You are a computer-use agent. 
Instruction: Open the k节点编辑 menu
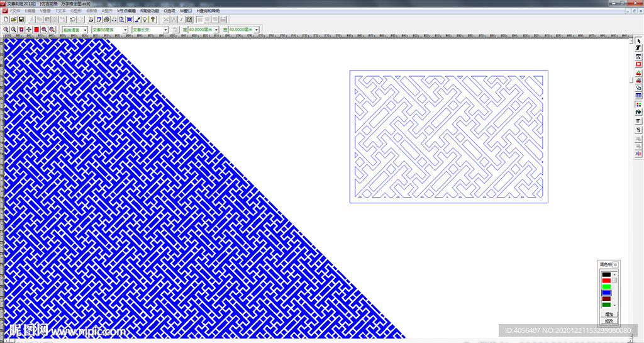[126, 11]
